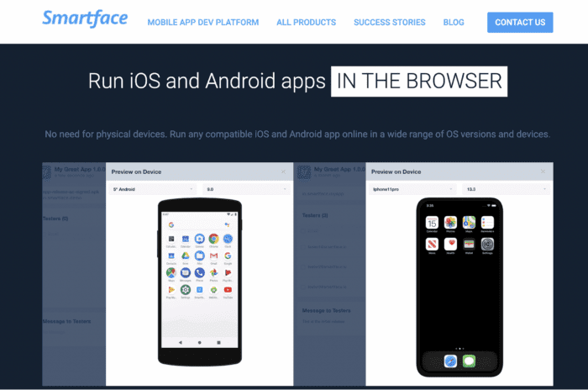Open the Health app on iPhone preview
The image size is (588, 390).
point(450,245)
